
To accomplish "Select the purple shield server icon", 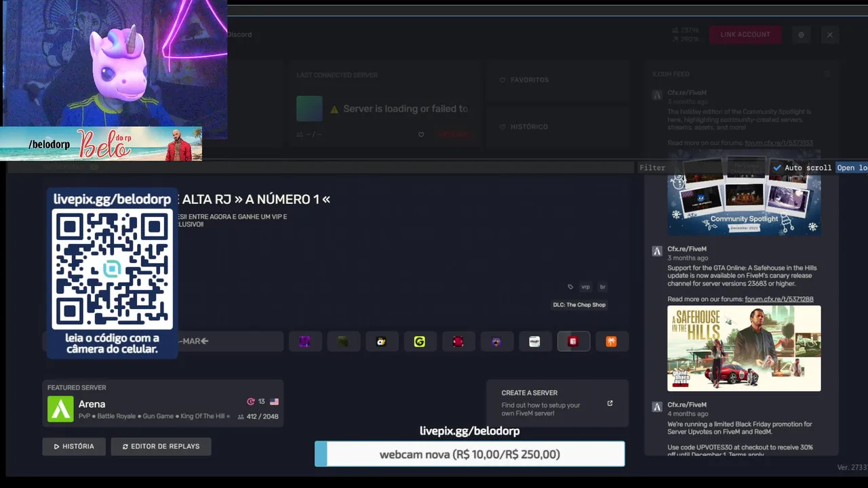I will coord(496,342).
